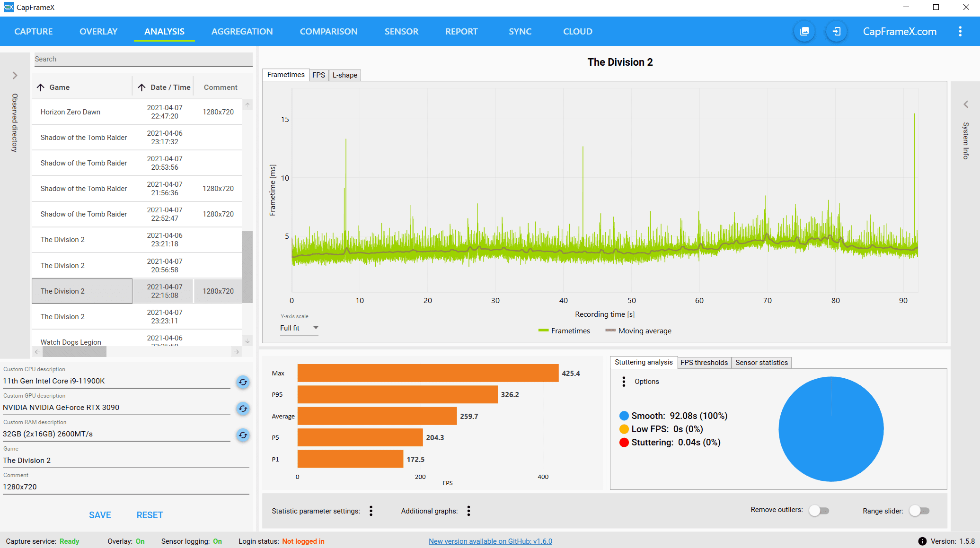980x548 pixels.
Task: Open the FPS thresholds tab
Action: point(704,363)
